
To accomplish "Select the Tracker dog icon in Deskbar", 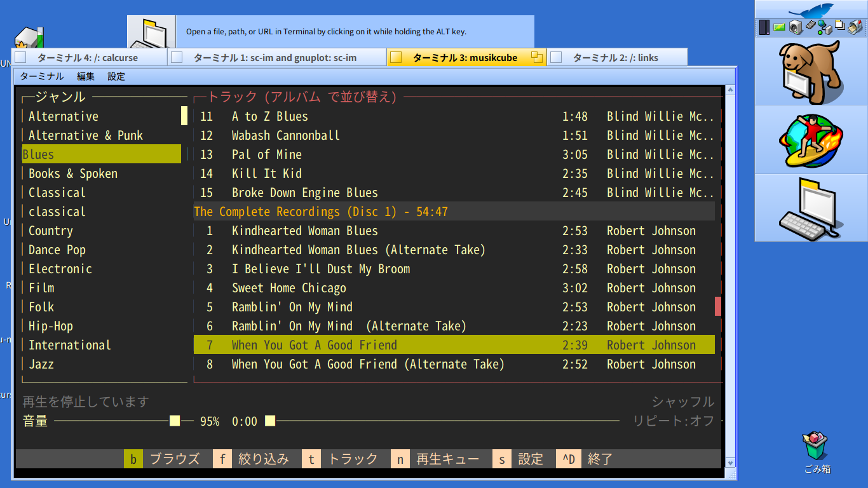I will click(811, 71).
